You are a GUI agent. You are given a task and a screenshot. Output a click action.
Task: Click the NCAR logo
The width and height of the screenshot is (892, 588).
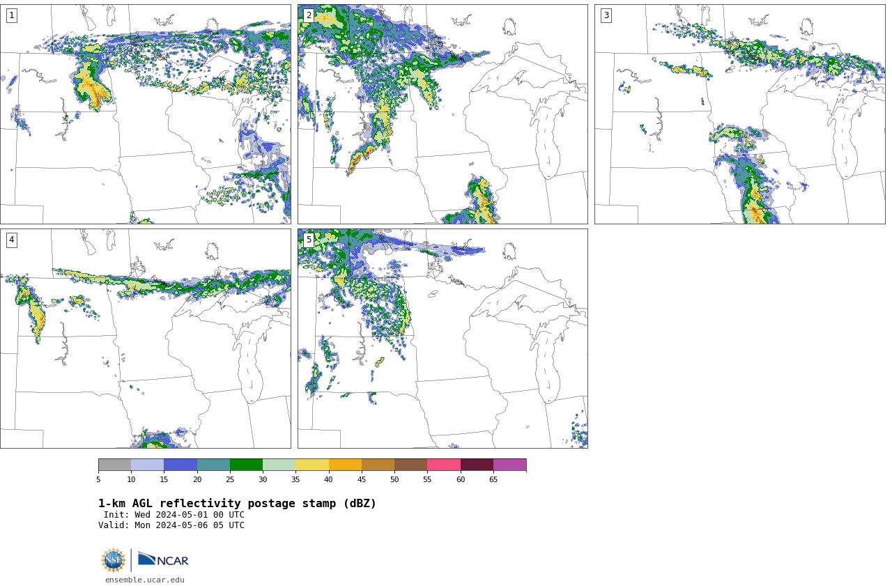pyautogui.click(x=163, y=559)
